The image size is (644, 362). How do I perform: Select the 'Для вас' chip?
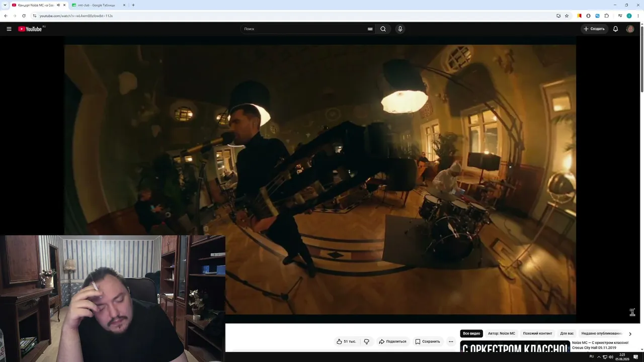coord(567,333)
